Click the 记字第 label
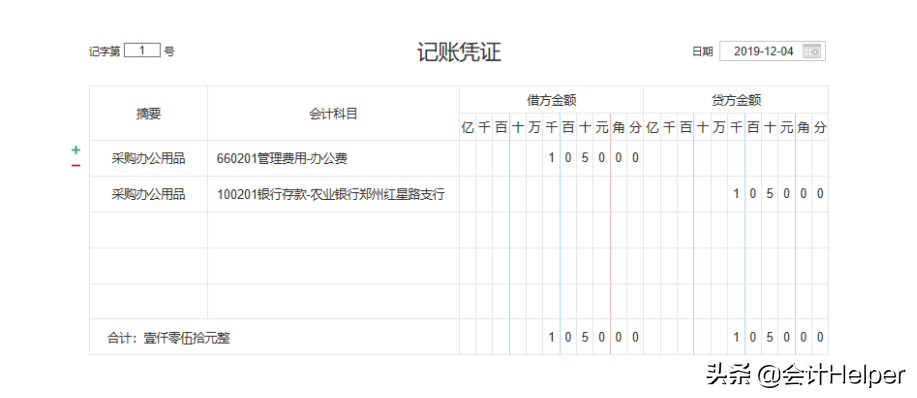Screen dimensions: 917x398 (x=104, y=51)
